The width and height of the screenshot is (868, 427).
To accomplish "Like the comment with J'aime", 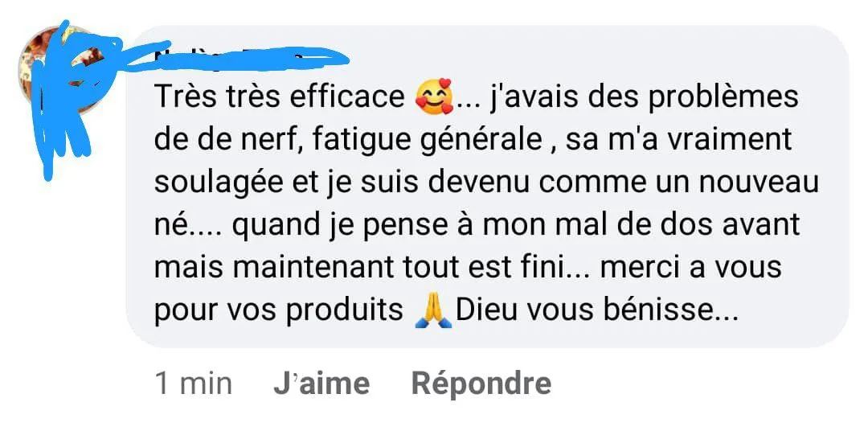I will [321, 384].
